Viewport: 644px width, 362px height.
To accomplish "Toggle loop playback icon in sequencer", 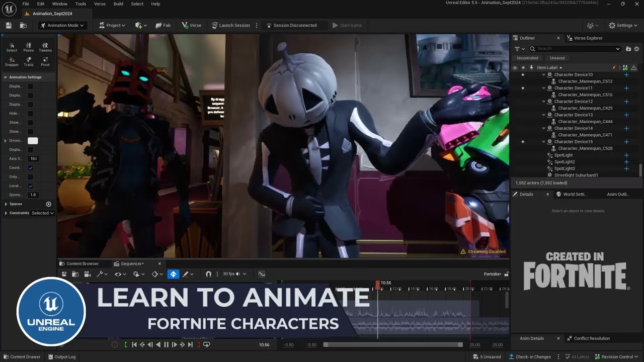I will point(206,344).
